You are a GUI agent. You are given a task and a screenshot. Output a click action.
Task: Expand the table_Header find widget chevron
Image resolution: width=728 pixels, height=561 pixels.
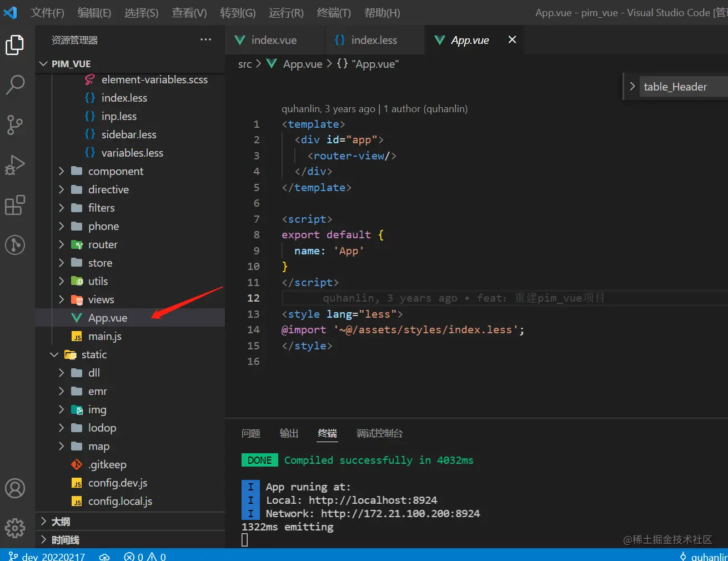coord(632,87)
